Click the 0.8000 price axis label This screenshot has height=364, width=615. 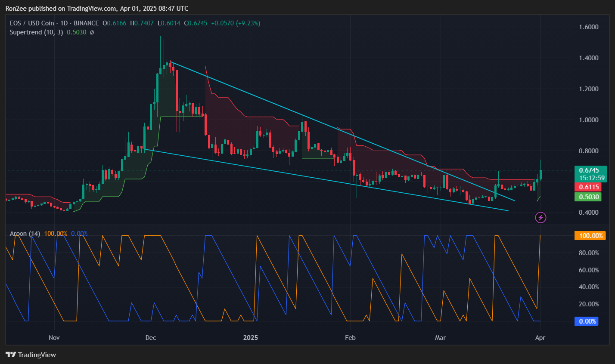point(589,151)
